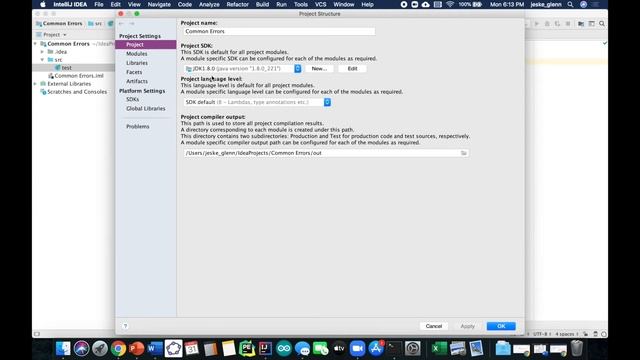The height and width of the screenshot is (360, 640).
Task: Open the IntelliJ IDEA app menu
Action: pos(70,4)
